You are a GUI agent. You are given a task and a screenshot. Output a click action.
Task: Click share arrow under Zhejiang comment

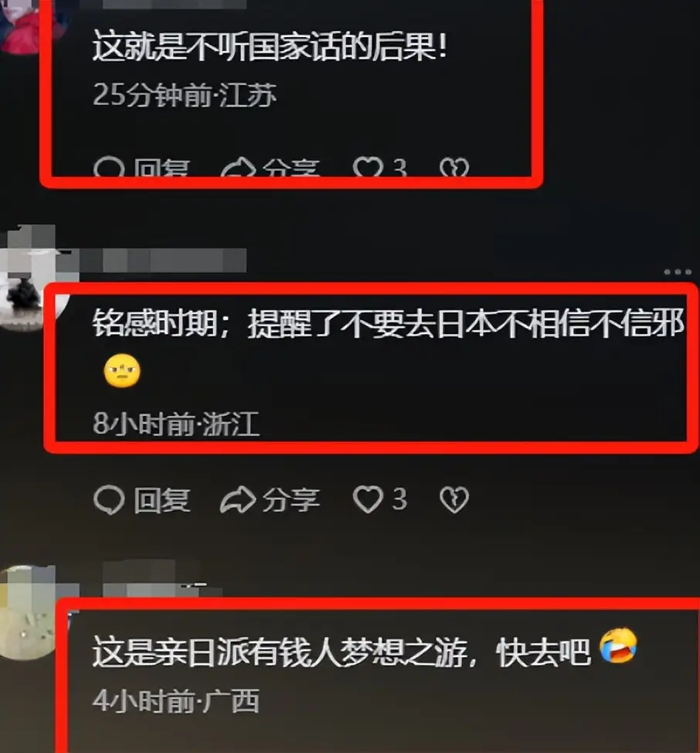pyautogui.click(x=237, y=500)
